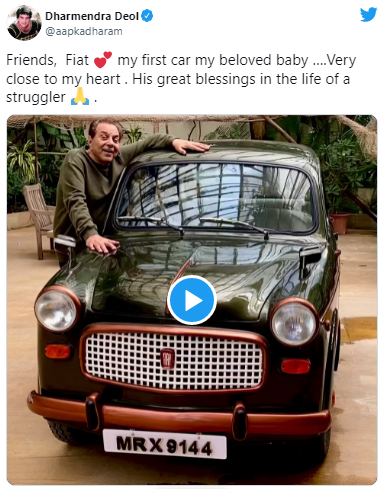Click the MRX 9144 license plate
Image resolution: width=384 pixels, height=489 pixels.
click(165, 444)
